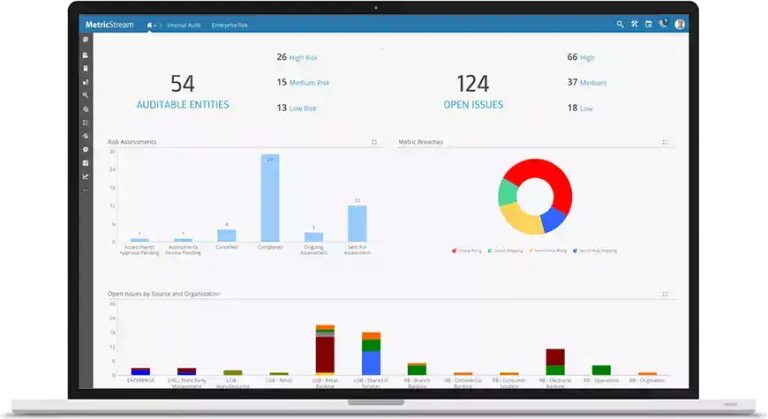Expand the Risk Assessments panel to fullscreen
This screenshot has height=419, width=768.
coord(374,142)
